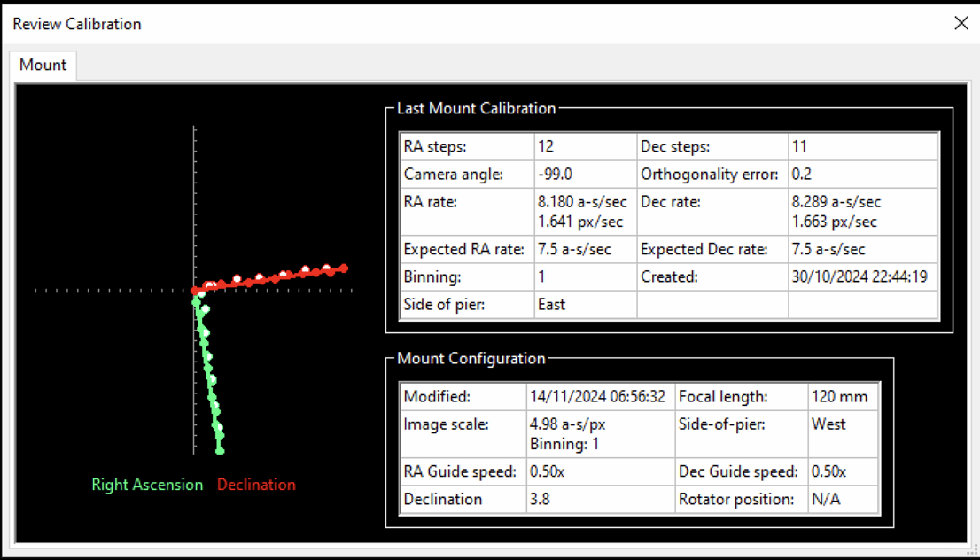This screenshot has width=980, height=560.
Task: Click the Orthogonality error: label
Action: click(x=710, y=175)
